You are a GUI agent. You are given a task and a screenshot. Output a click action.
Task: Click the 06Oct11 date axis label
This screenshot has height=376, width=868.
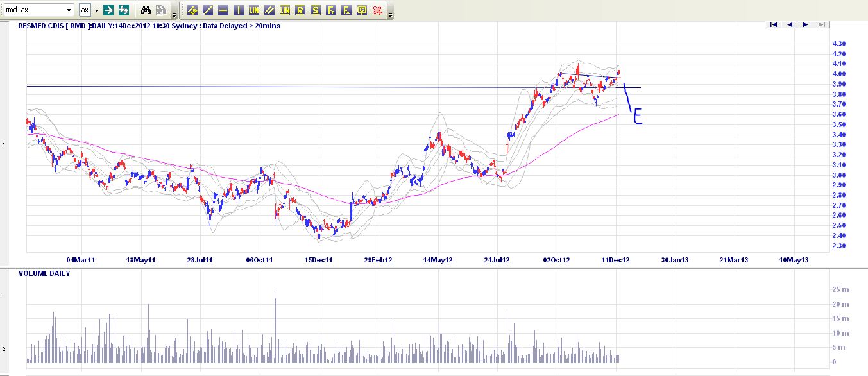coord(259,260)
